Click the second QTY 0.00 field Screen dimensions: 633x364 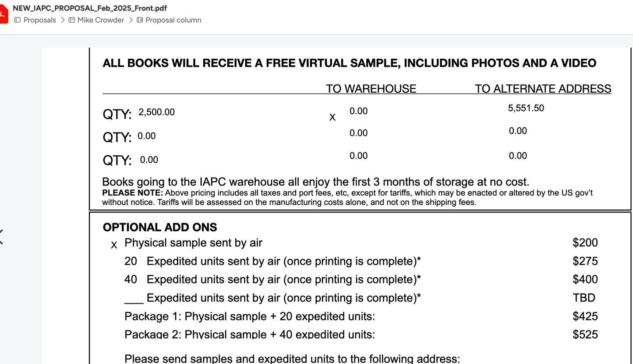[x=146, y=136]
